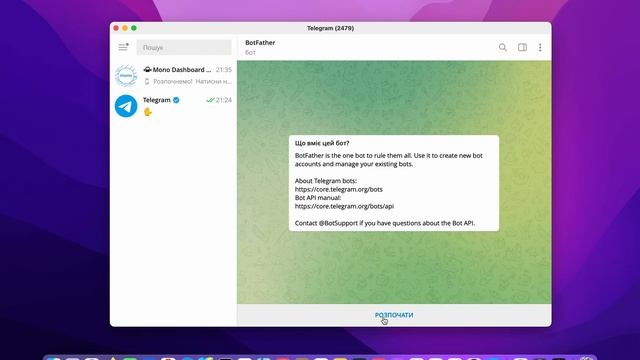Open the hamburger main menu

pyautogui.click(x=123, y=47)
